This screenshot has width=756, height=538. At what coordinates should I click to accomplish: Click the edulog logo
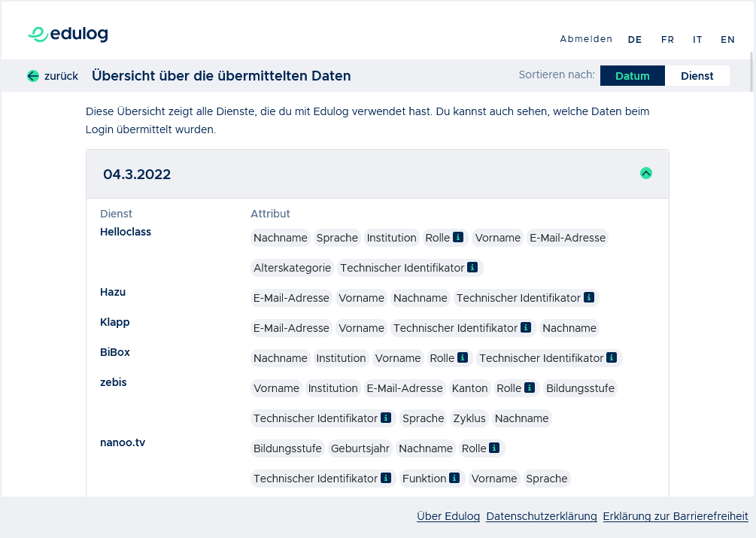tap(68, 34)
